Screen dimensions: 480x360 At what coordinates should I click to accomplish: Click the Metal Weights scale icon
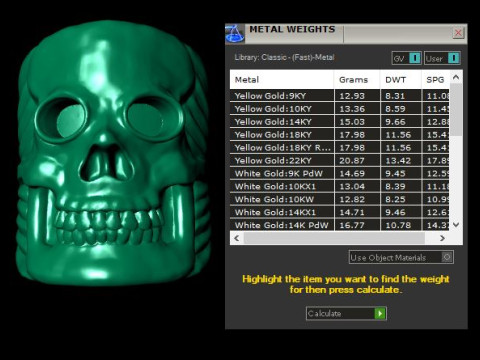click(x=235, y=34)
